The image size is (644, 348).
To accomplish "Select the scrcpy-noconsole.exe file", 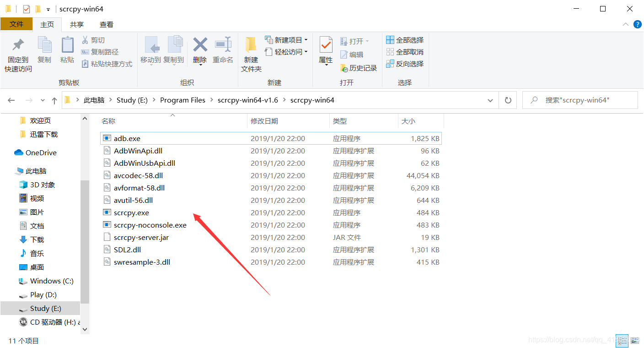I will [271, 225].
